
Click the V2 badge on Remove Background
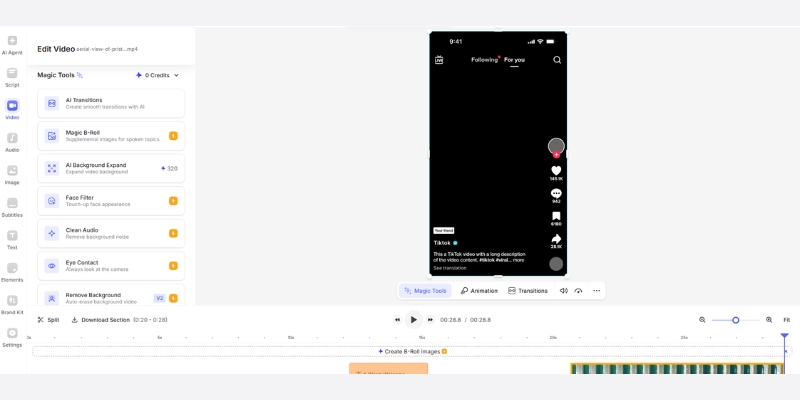click(160, 298)
